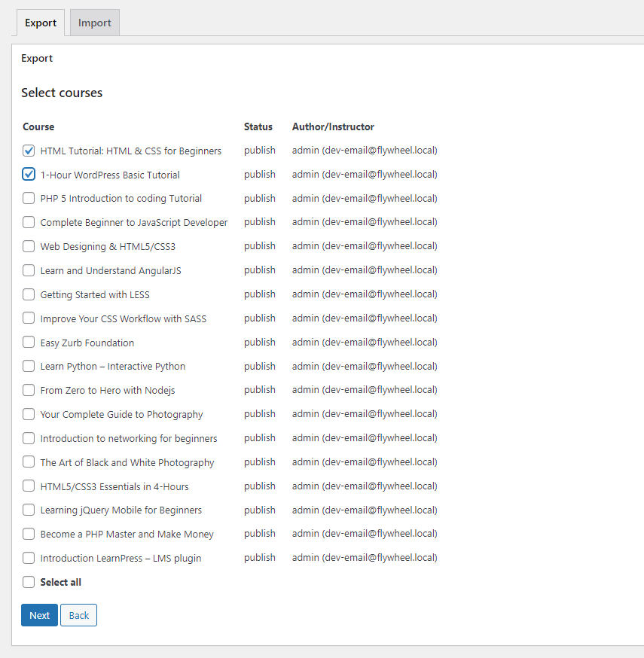Image resolution: width=644 pixels, height=658 pixels.
Task: Tick Web Designing & HTML5/CSS3 checkbox
Action: click(29, 246)
